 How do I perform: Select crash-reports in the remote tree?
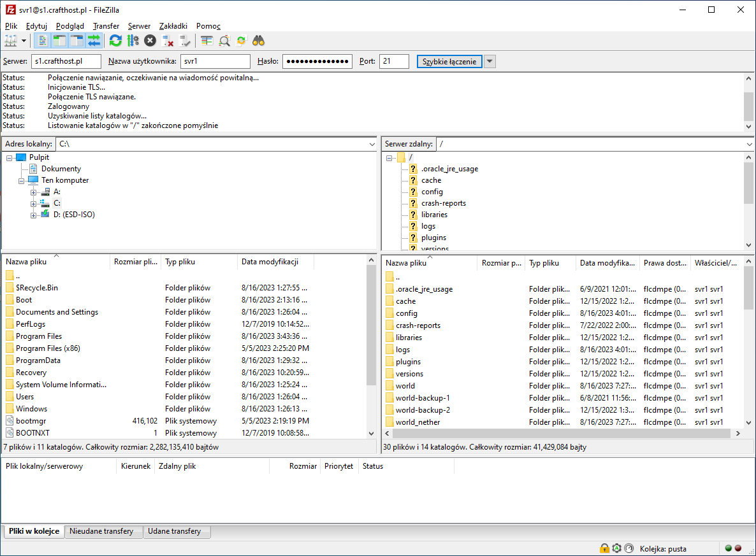click(x=444, y=203)
